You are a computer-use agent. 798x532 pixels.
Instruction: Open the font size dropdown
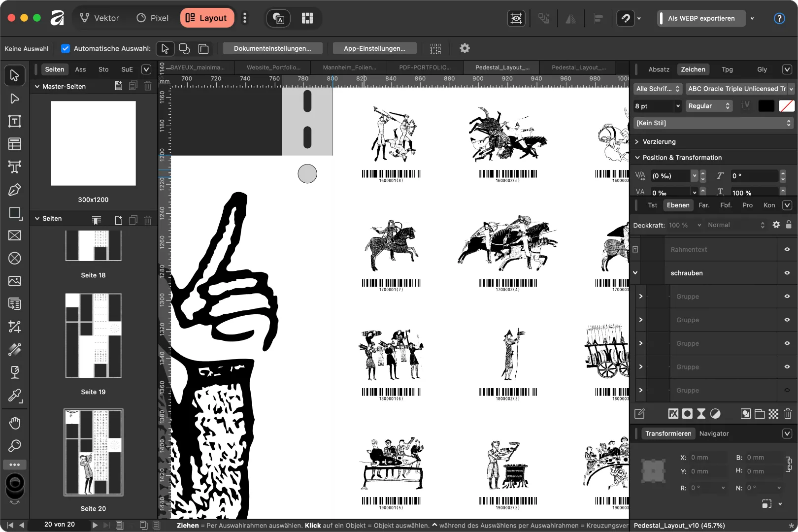point(678,106)
